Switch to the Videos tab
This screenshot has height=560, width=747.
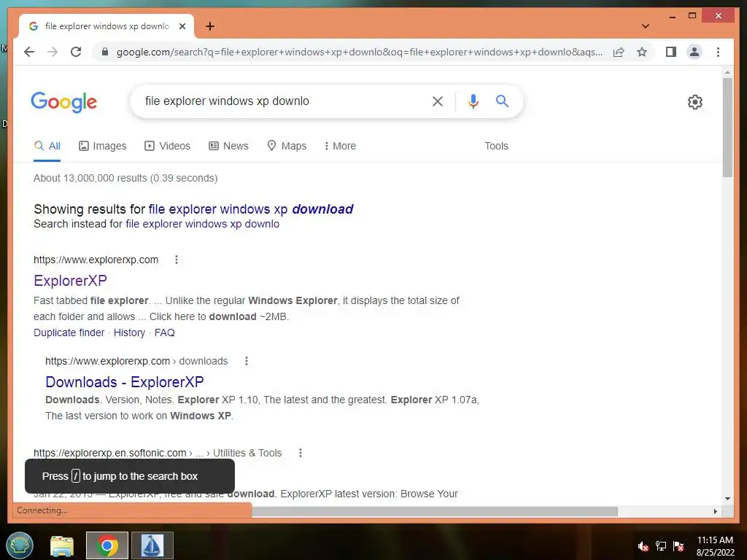coord(167,146)
